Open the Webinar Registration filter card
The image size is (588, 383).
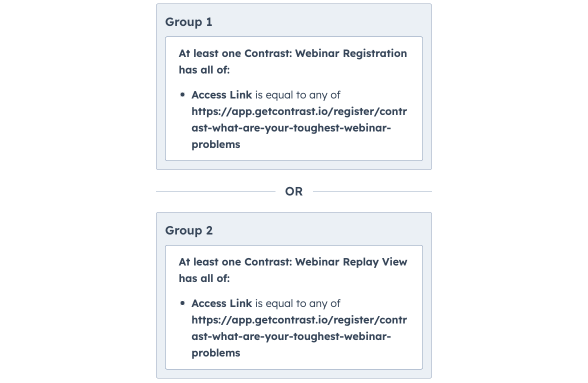click(x=294, y=98)
